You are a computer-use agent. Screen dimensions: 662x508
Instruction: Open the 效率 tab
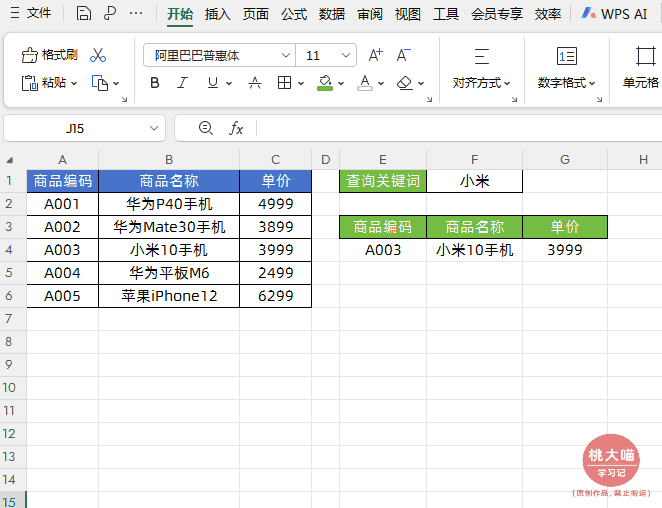tap(548, 14)
